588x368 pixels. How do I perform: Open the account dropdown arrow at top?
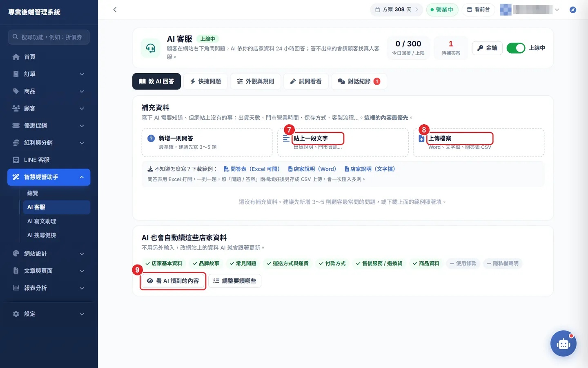pos(557,9)
